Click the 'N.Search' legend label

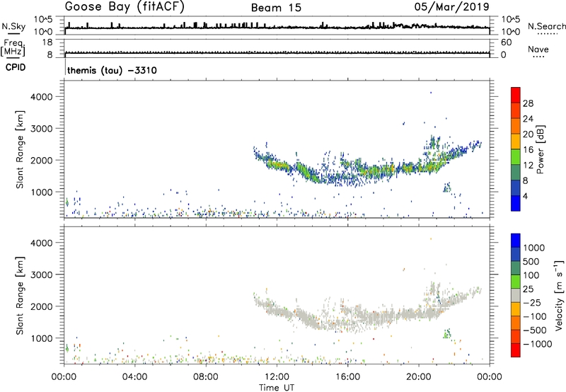[546, 26]
